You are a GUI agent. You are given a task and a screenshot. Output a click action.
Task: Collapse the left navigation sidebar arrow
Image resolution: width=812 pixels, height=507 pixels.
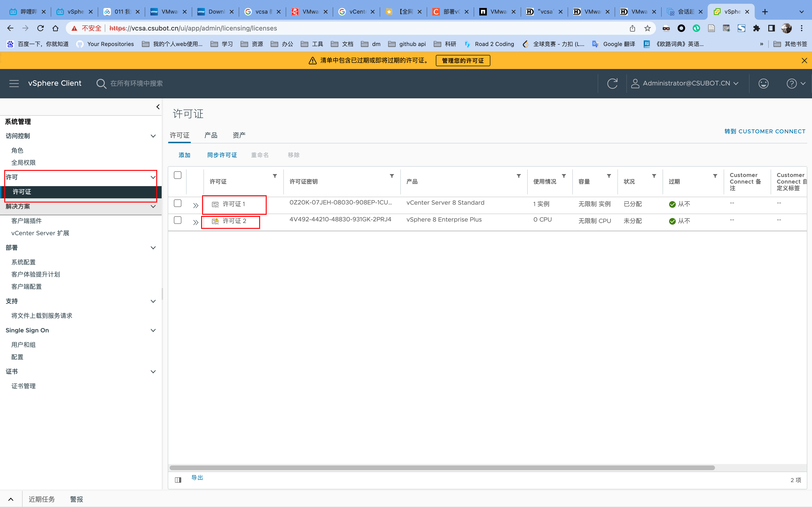158,107
